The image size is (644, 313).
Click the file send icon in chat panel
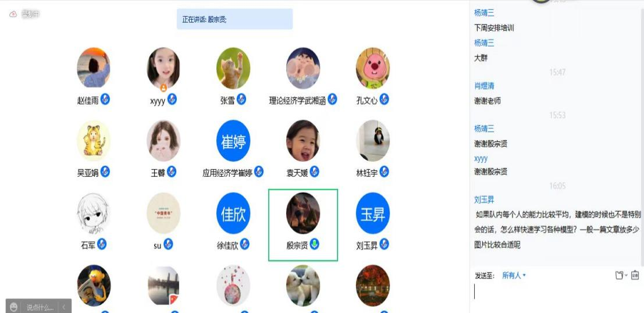[620, 275]
